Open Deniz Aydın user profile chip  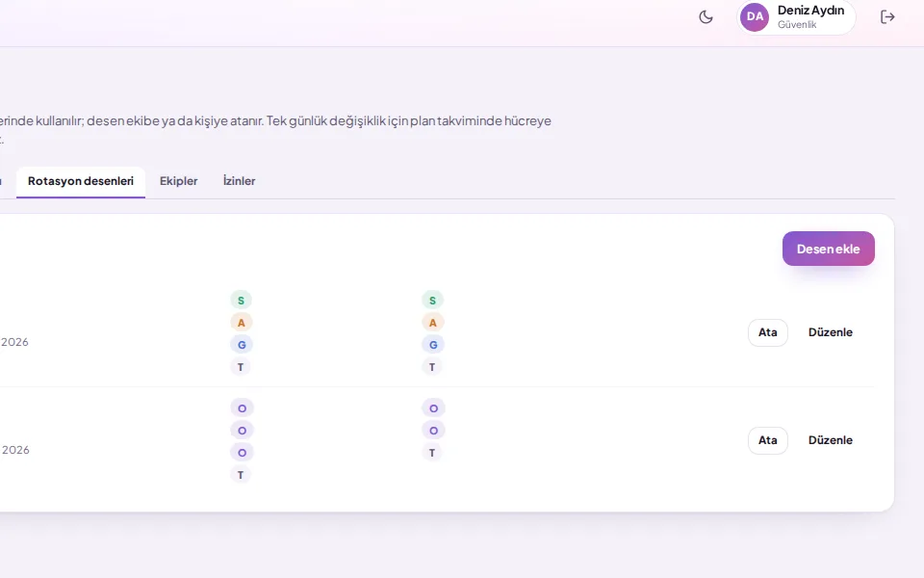pyautogui.click(x=796, y=17)
